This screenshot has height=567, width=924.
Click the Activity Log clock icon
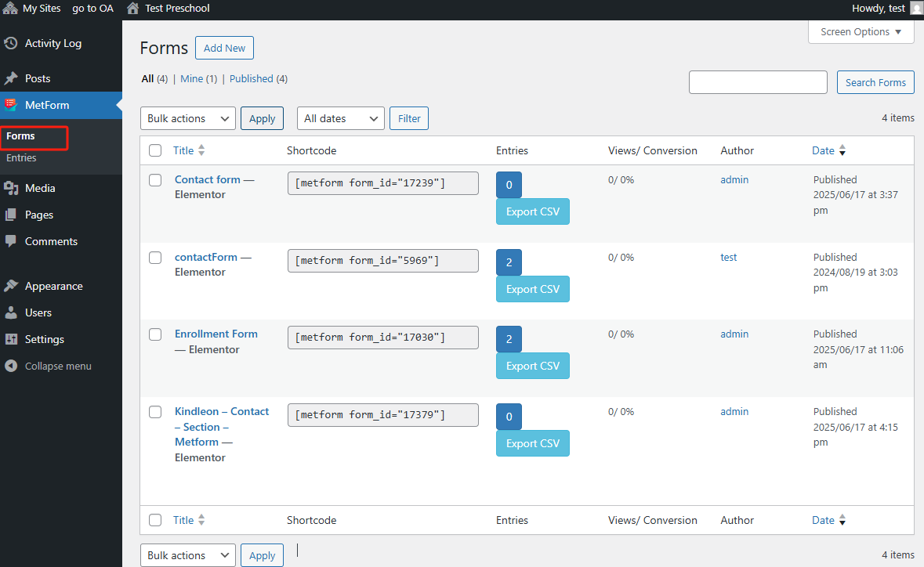click(11, 43)
